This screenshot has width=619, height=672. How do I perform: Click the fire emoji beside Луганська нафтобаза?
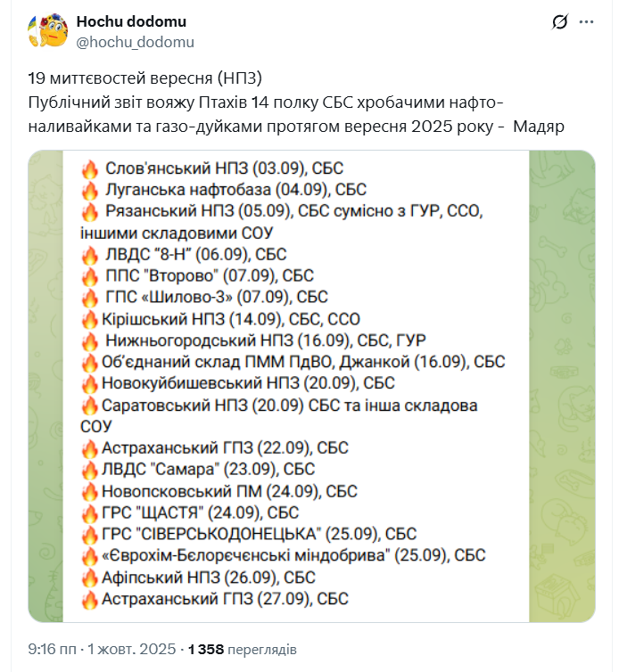click(x=89, y=190)
